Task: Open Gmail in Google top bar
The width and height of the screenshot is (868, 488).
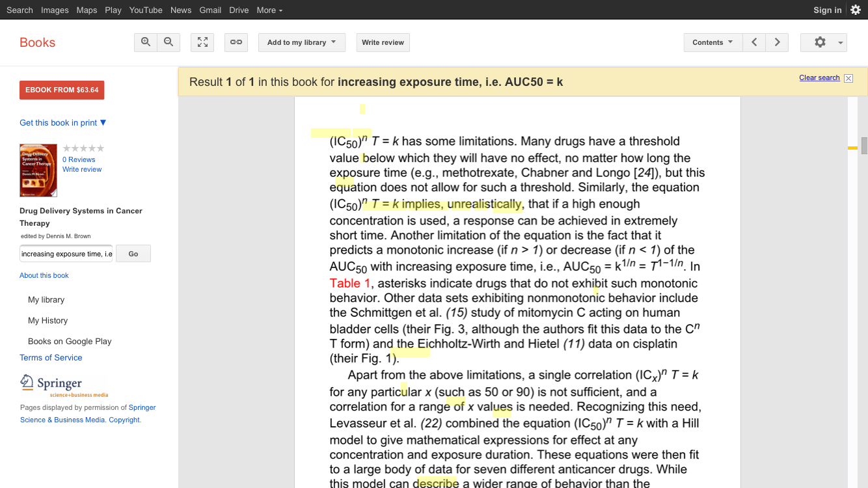Action: pos(210,10)
